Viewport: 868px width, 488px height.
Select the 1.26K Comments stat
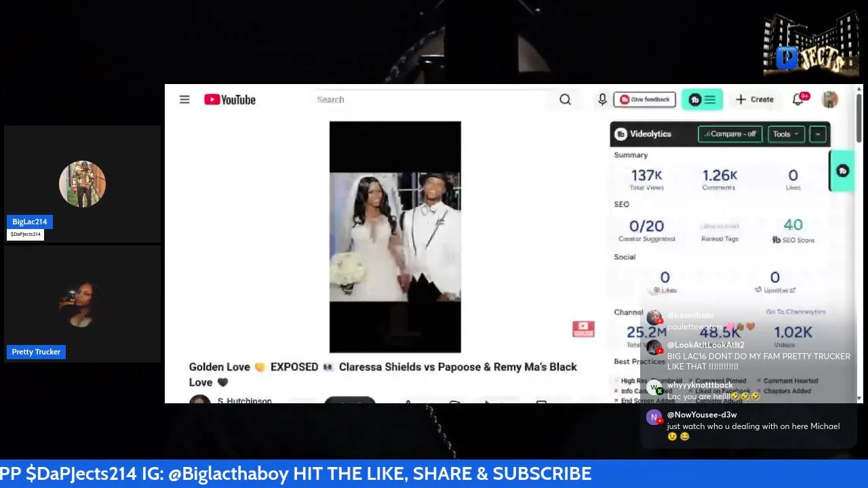coord(719,180)
